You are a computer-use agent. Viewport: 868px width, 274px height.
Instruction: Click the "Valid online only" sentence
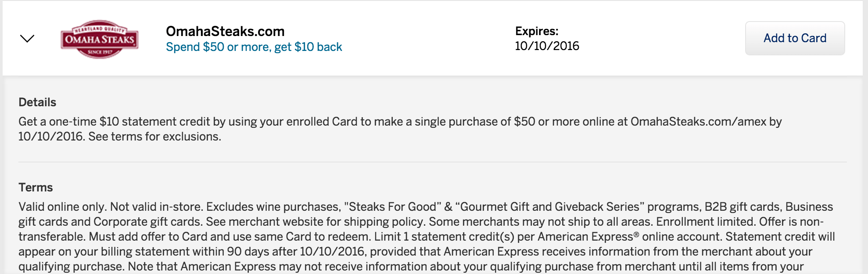click(x=63, y=207)
